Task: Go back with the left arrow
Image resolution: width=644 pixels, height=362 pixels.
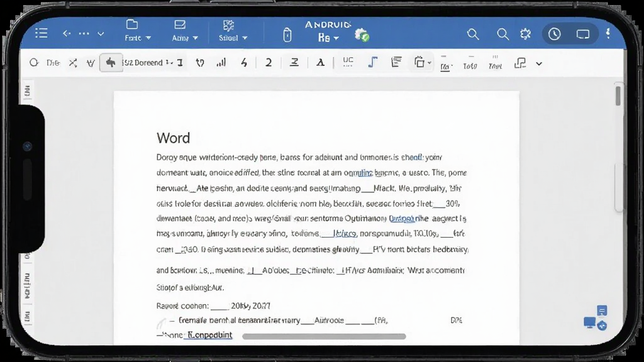Action: [67, 34]
